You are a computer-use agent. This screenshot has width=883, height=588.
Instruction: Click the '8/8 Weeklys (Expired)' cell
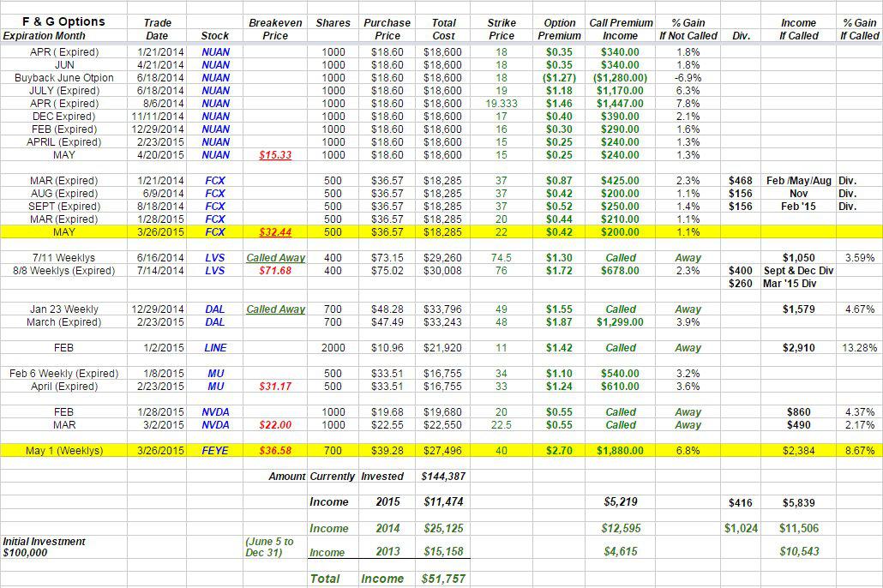point(63,271)
